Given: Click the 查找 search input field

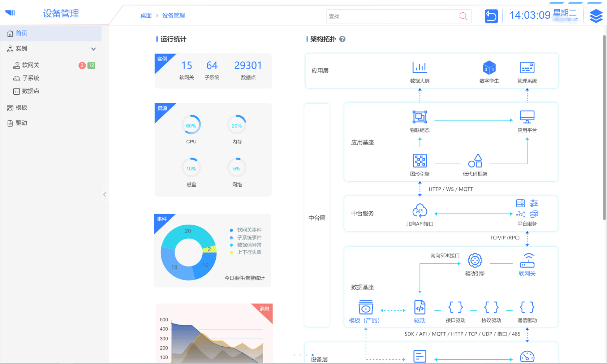Looking at the screenshot, I should (x=392, y=16).
